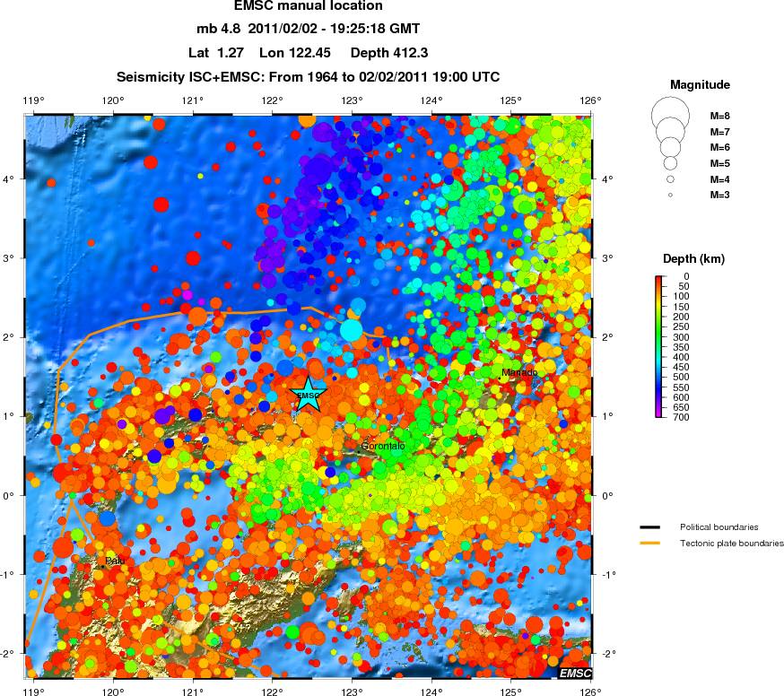The width and height of the screenshot is (784, 696).
Task: Click depth scale value "300"
Action: (681, 337)
